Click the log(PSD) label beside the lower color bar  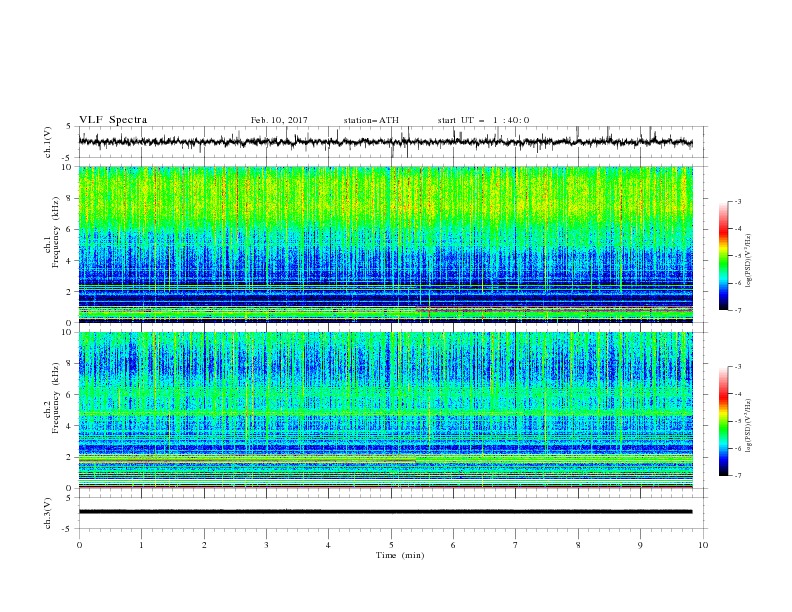748,426
